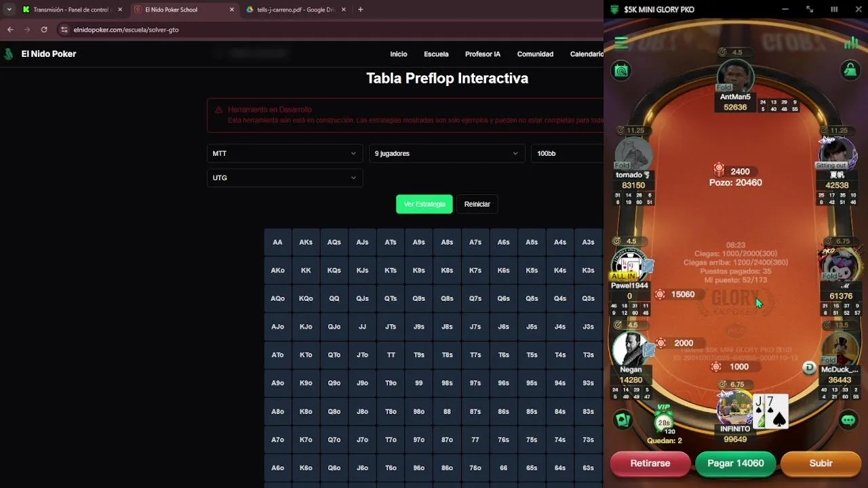Click the cards icon at table bottom-left
The height and width of the screenshot is (488, 868).
point(623,420)
